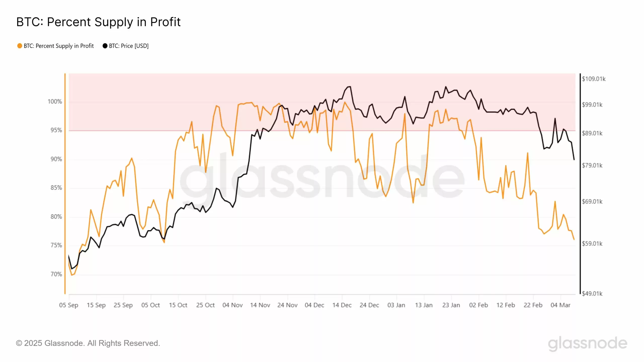Viewport: 644px width, 362px height.
Task: Select the '05 Sep' date label on x-axis
Action: pos(69,305)
